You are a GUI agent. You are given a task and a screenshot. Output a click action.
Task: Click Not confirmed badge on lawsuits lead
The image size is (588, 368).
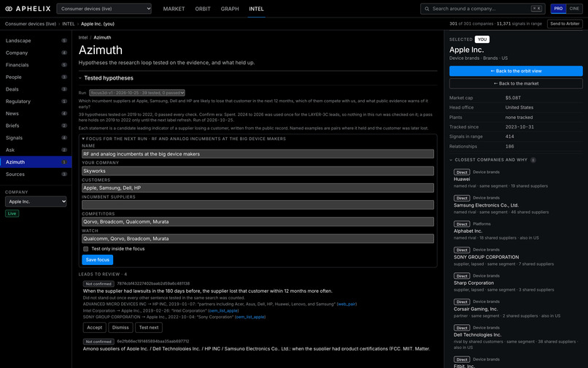coord(98,284)
